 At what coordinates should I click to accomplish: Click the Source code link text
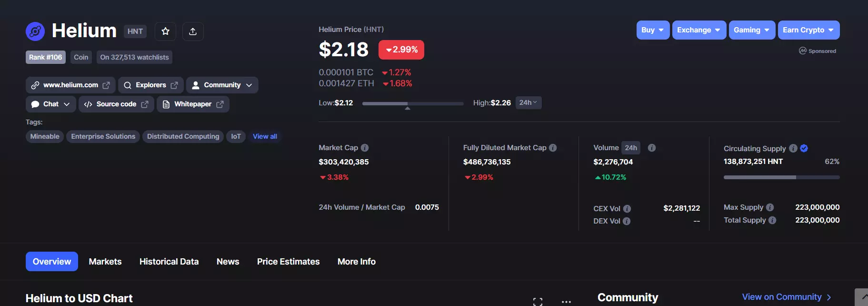click(x=116, y=104)
